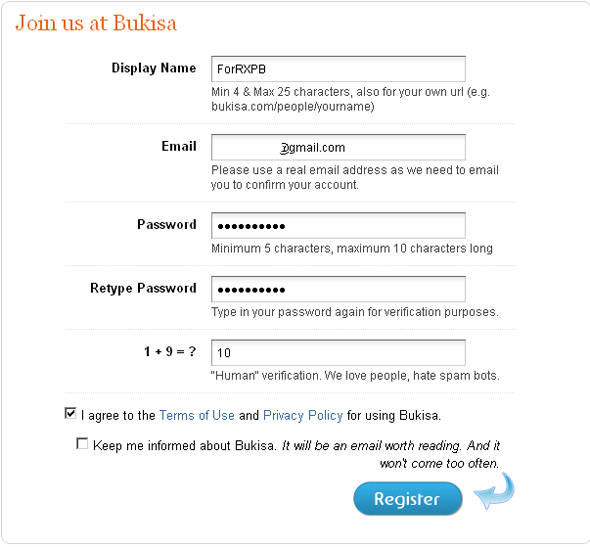Click the 1 + 9 verification answer field
Viewport: 590px width, 547px height.
tap(338, 353)
